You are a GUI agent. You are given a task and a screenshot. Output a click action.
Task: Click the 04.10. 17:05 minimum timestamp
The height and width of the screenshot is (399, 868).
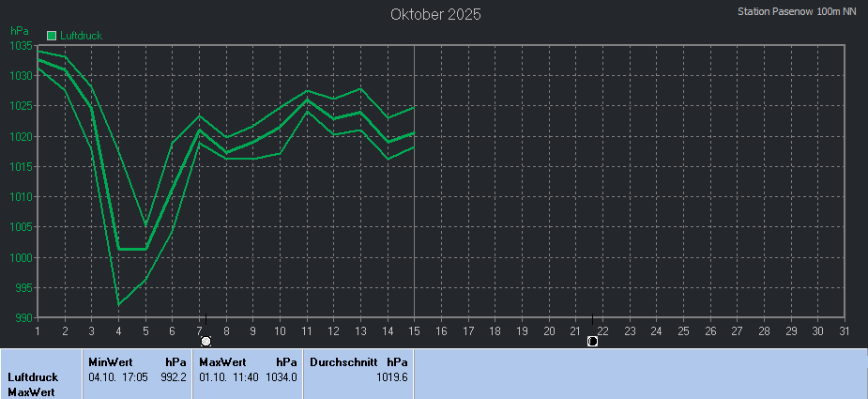[118, 376]
